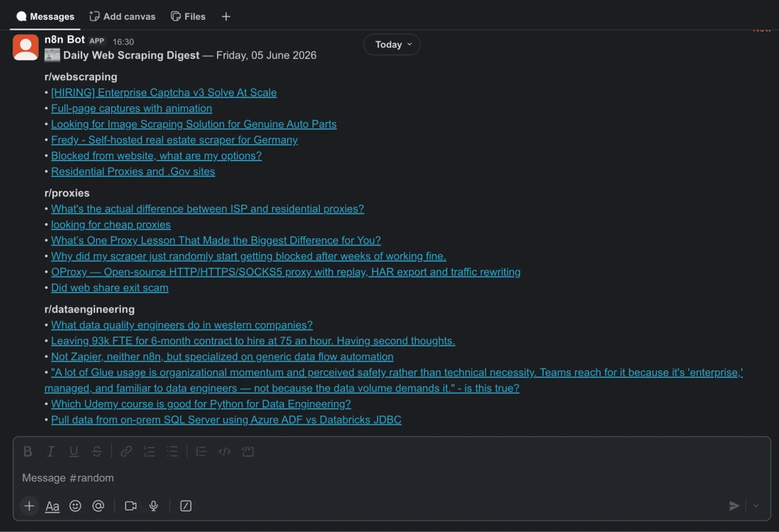Open Leaving 93k FTE contract link
The width and height of the screenshot is (779, 532).
(x=253, y=341)
